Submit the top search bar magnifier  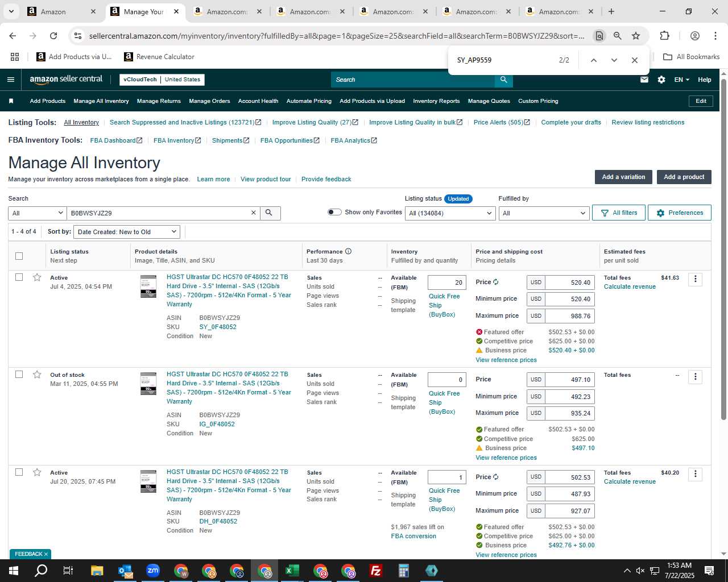[503, 80]
